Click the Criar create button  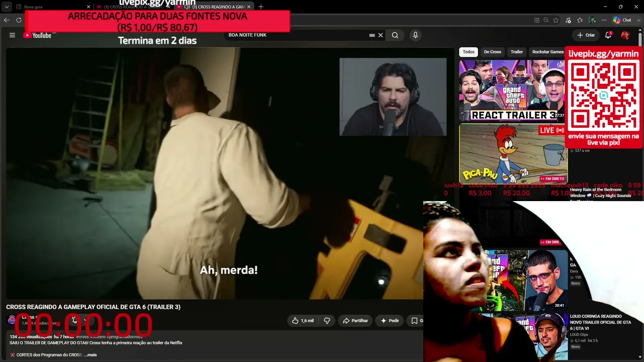(586, 35)
